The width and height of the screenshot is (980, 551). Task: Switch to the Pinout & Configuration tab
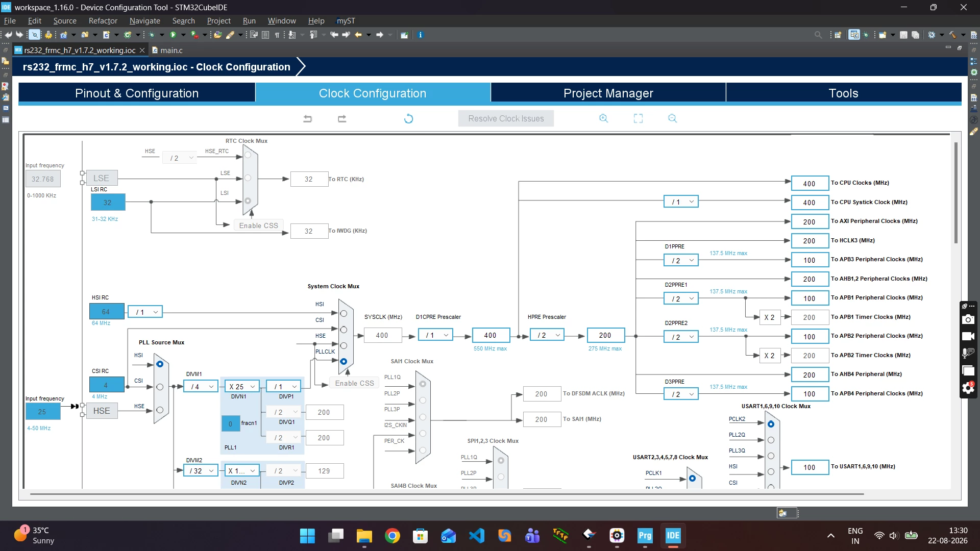pos(137,93)
